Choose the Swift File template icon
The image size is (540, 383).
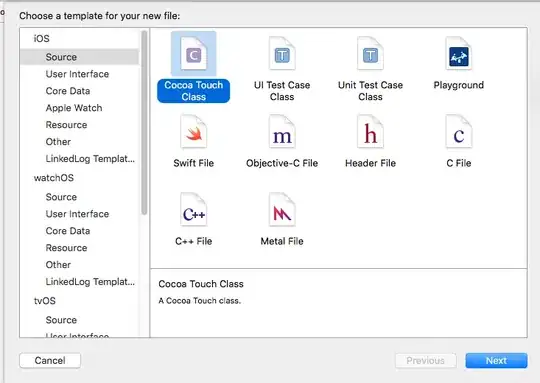[194, 132]
